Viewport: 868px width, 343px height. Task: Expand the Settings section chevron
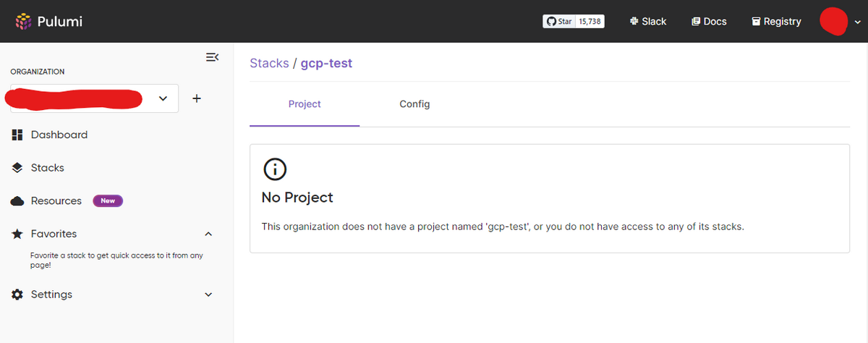coord(208,295)
